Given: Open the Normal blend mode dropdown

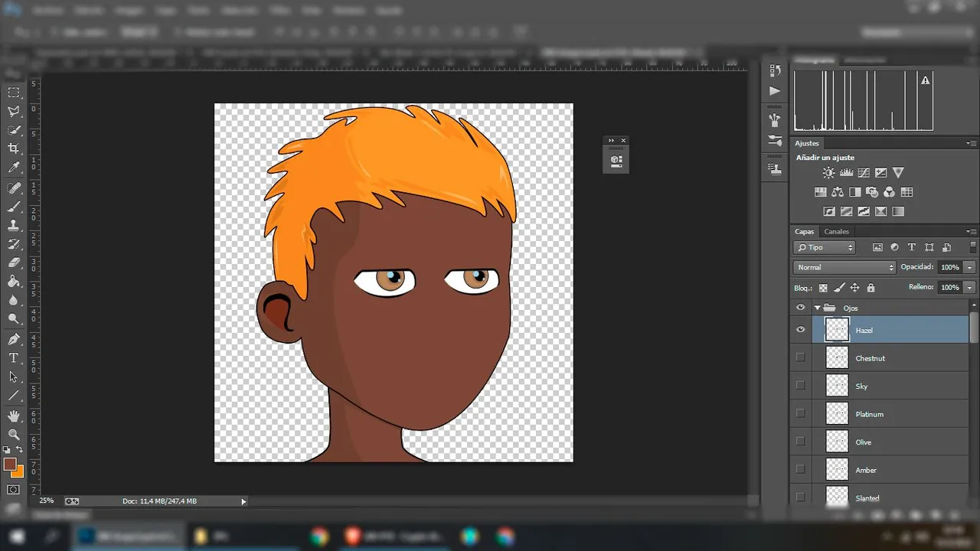Looking at the screenshot, I should point(844,267).
